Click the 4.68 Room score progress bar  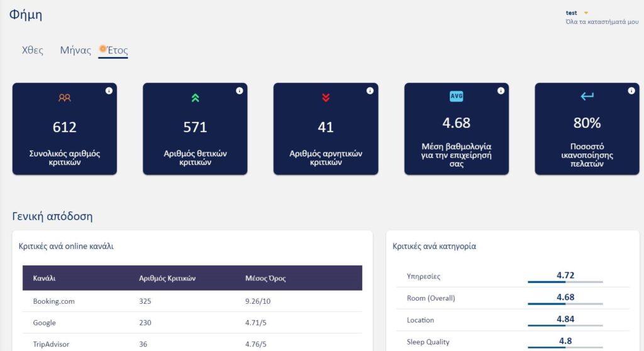[565, 304]
